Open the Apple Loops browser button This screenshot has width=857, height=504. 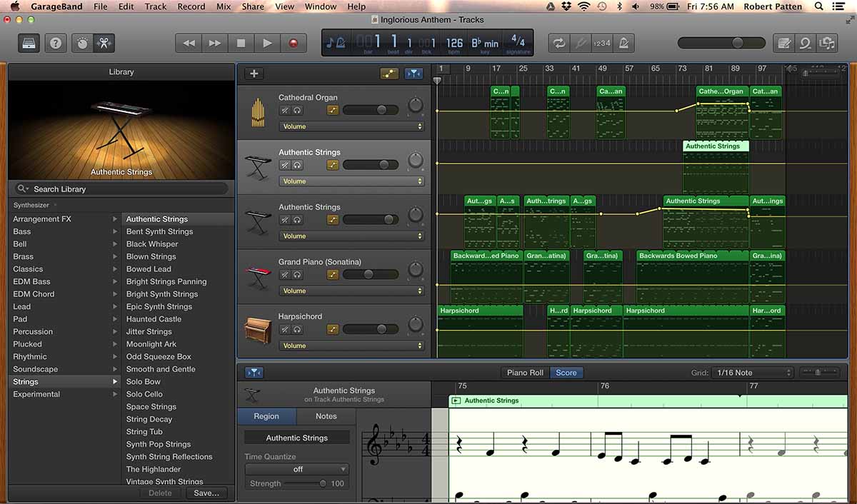pos(806,43)
